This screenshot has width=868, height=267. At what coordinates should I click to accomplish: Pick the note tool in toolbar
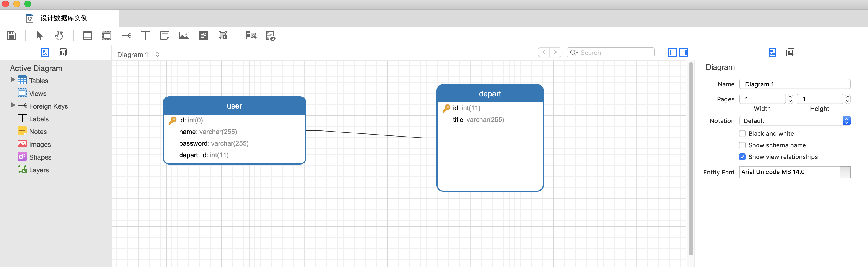tap(165, 35)
